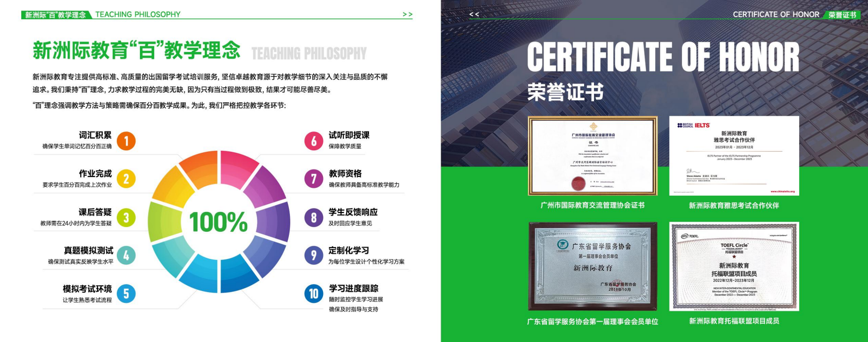Open the 新洲际"百"教学理念 header tab
The width and height of the screenshot is (868, 342).
pyautogui.click(x=56, y=15)
